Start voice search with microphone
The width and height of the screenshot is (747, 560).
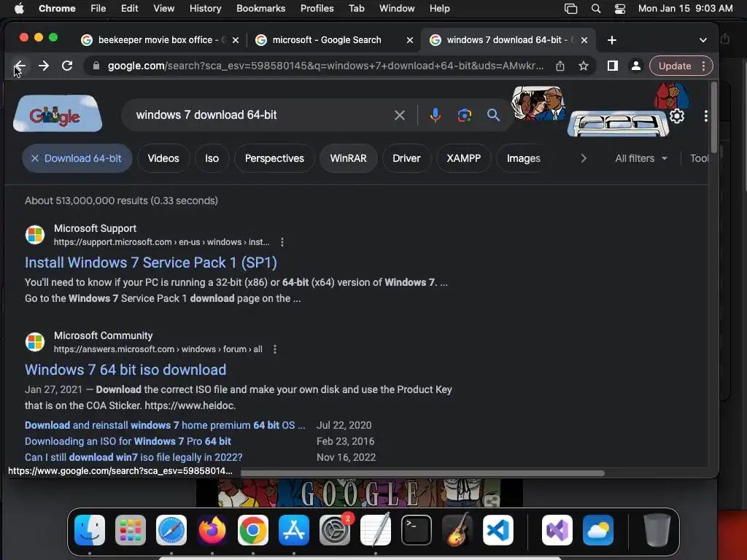[x=435, y=114]
